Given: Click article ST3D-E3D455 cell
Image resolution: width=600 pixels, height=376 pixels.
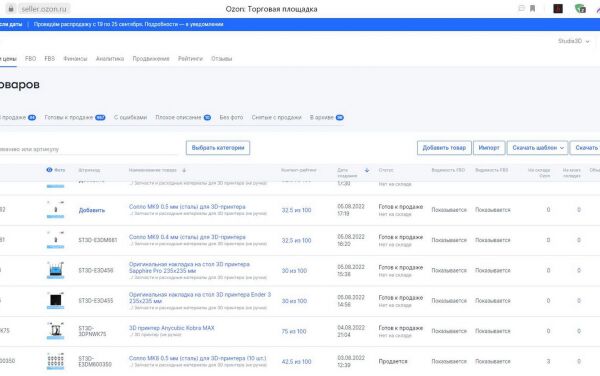Looking at the screenshot, I should (96, 301).
